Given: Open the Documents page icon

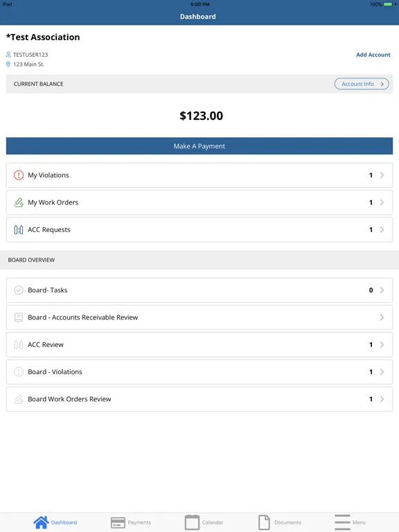Looking at the screenshot, I should [264, 522].
